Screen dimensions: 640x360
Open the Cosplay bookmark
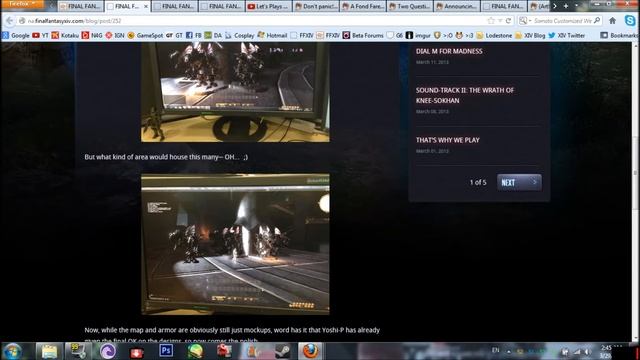tap(240, 36)
